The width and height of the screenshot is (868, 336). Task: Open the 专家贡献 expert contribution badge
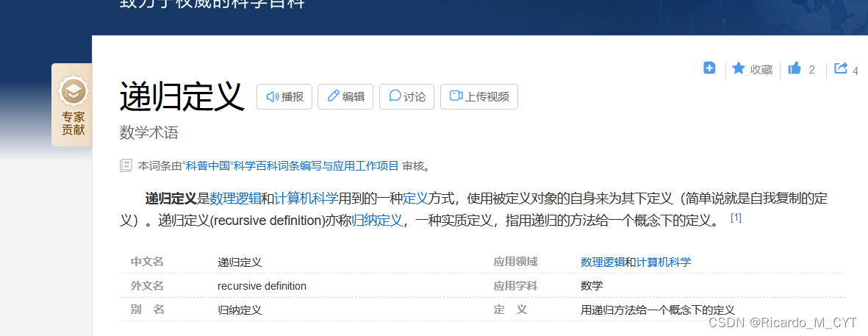point(73,105)
